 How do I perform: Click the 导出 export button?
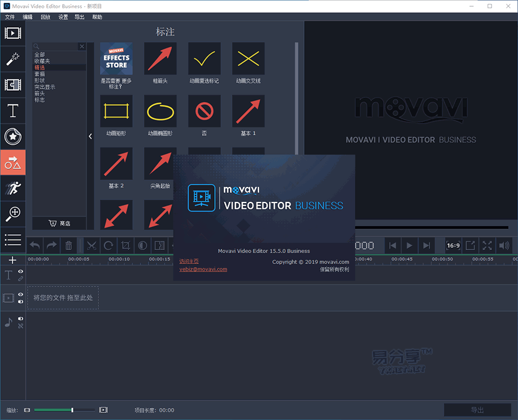[x=477, y=410]
